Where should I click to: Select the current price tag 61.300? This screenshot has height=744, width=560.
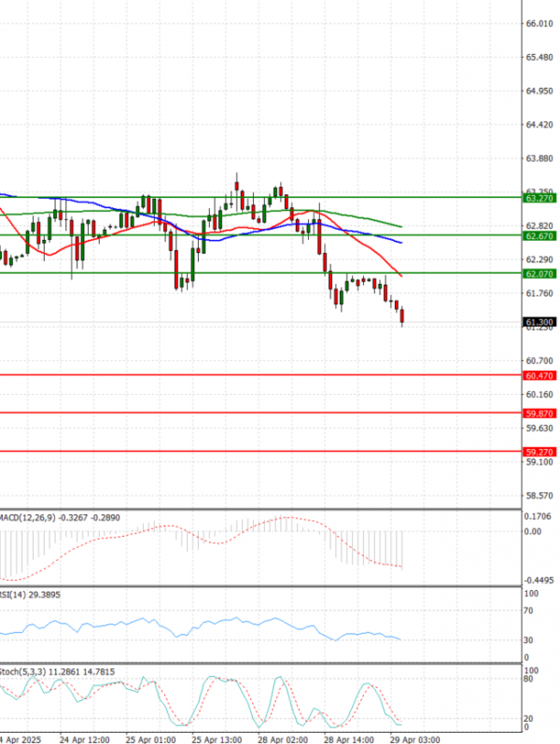coord(539,322)
